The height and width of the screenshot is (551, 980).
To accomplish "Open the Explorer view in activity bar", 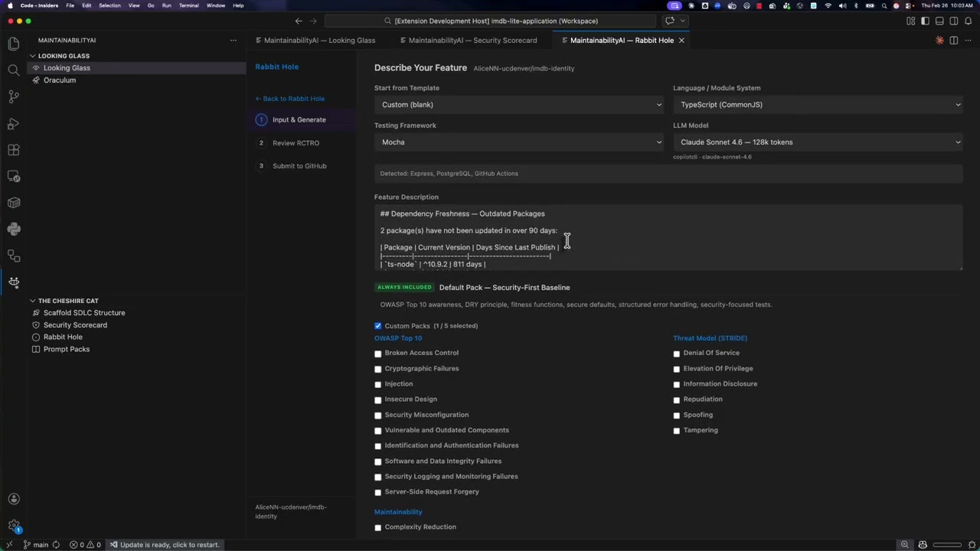I will pos(14,44).
